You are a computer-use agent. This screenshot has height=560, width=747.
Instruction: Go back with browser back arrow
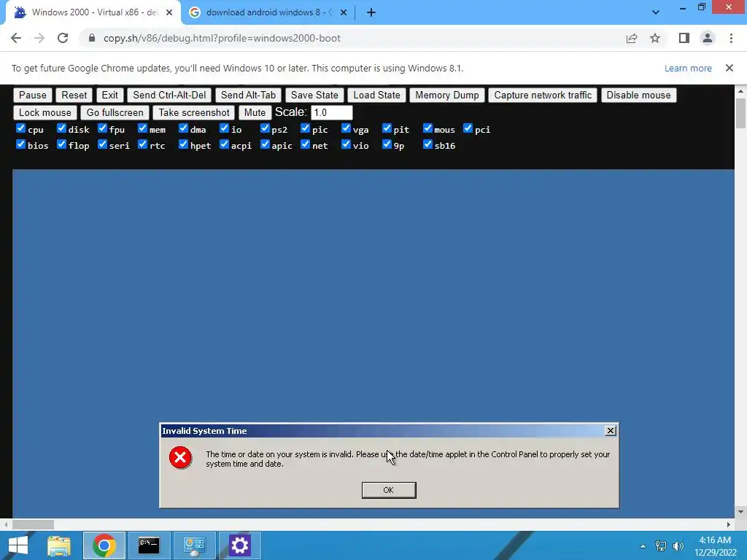click(16, 38)
